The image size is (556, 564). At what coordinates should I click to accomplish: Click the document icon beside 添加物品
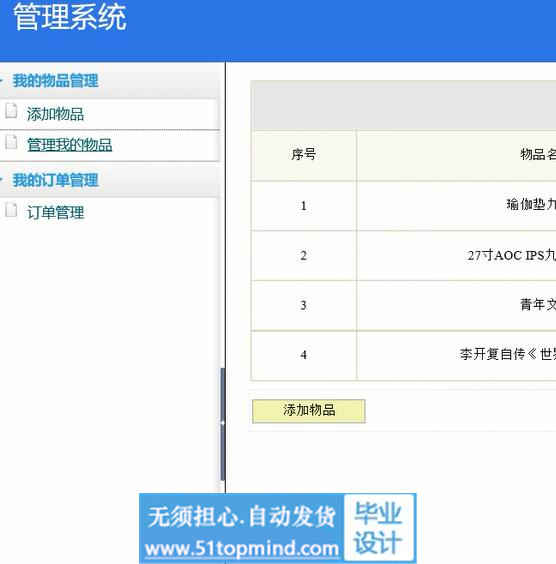click(x=11, y=111)
